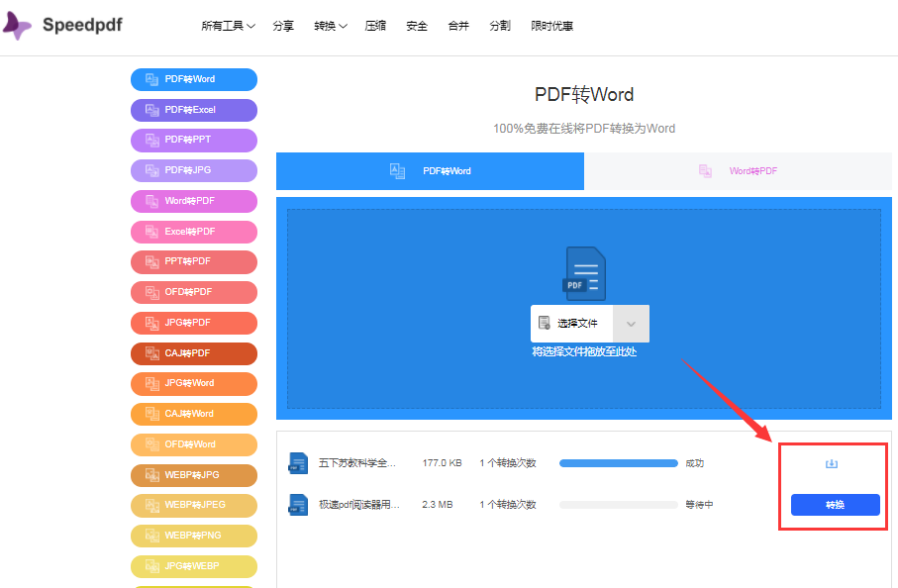This screenshot has width=898, height=588.
Task: Click the 2.3 MB file size
Action: coord(437,505)
